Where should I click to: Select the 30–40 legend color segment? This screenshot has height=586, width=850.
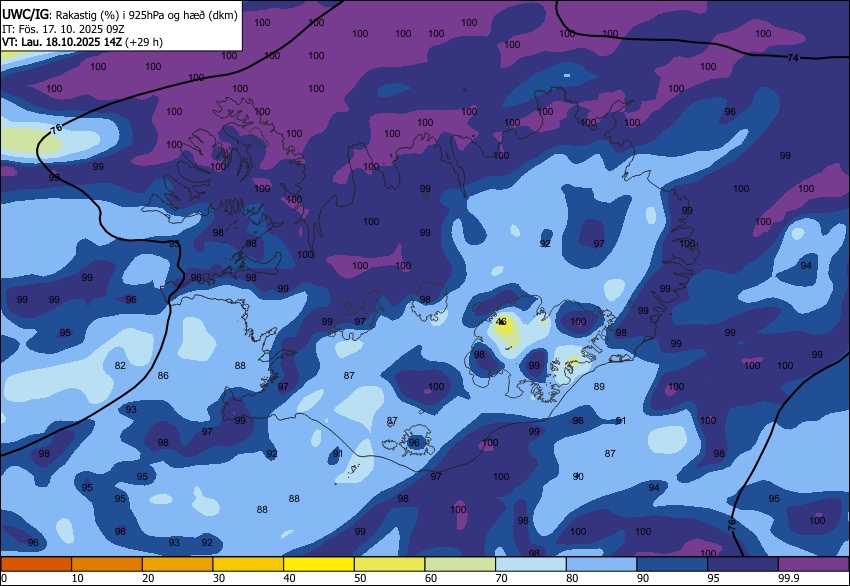coord(248,564)
